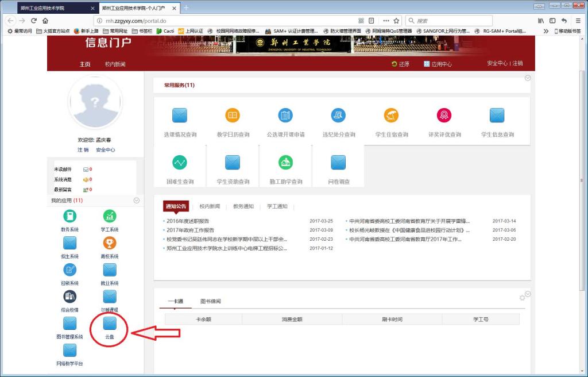
Task: Open 安全中心 below the avatar
Action: click(x=106, y=150)
